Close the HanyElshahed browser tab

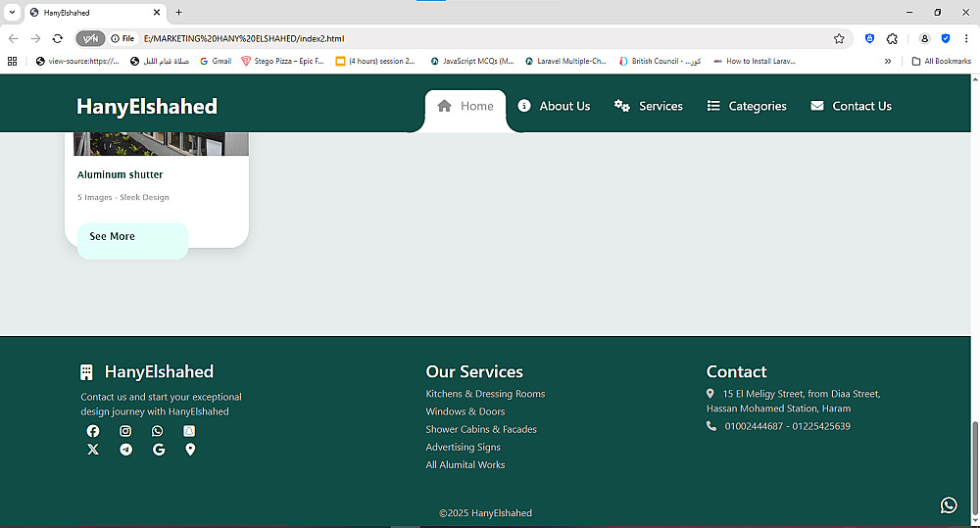[156, 13]
